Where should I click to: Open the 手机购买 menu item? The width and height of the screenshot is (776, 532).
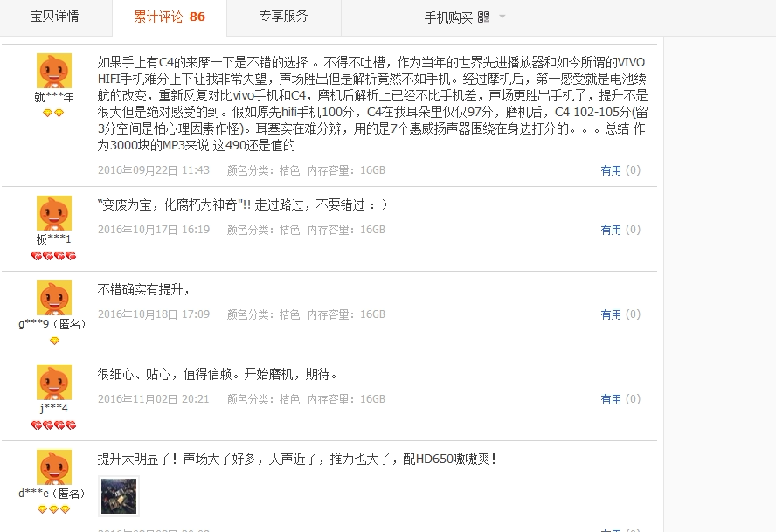point(448,17)
